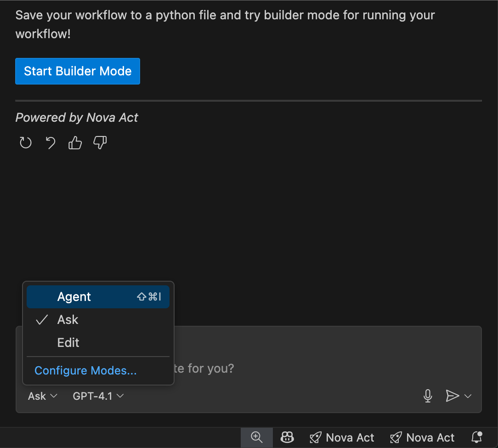Give a thumbs down to the response
498x448 pixels.
[100, 143]
